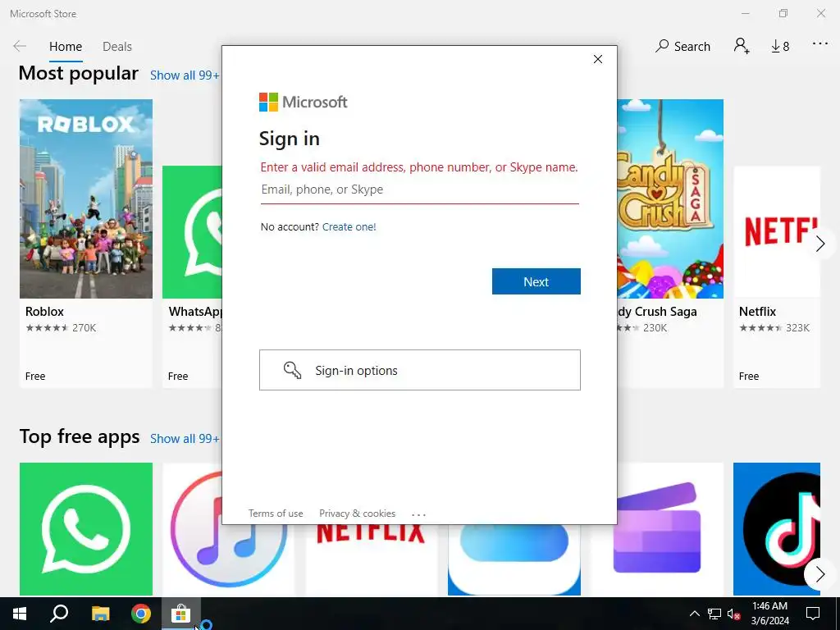Click the muted volume tray icon
The width and height of the screenshot is (840, 630).
click(x=733, y=614)
